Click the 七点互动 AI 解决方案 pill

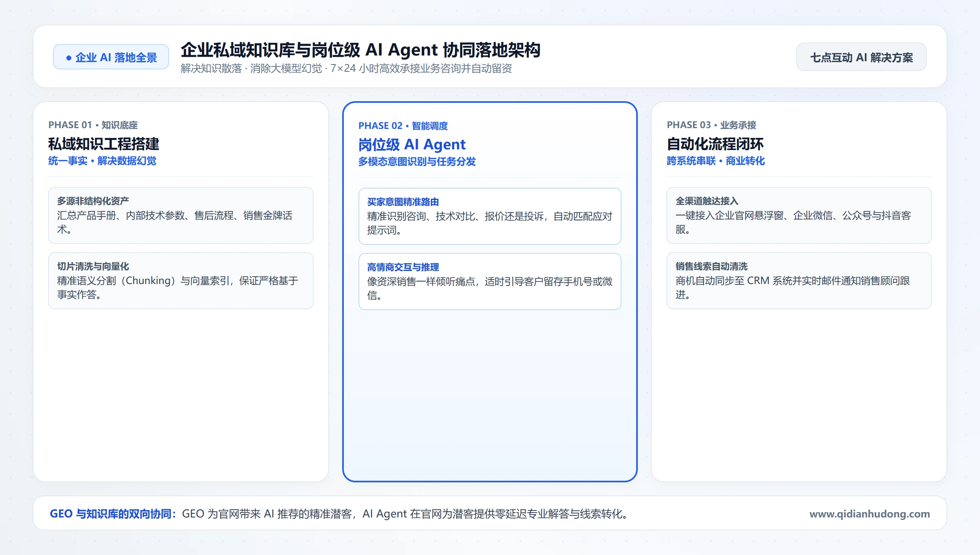861,57
